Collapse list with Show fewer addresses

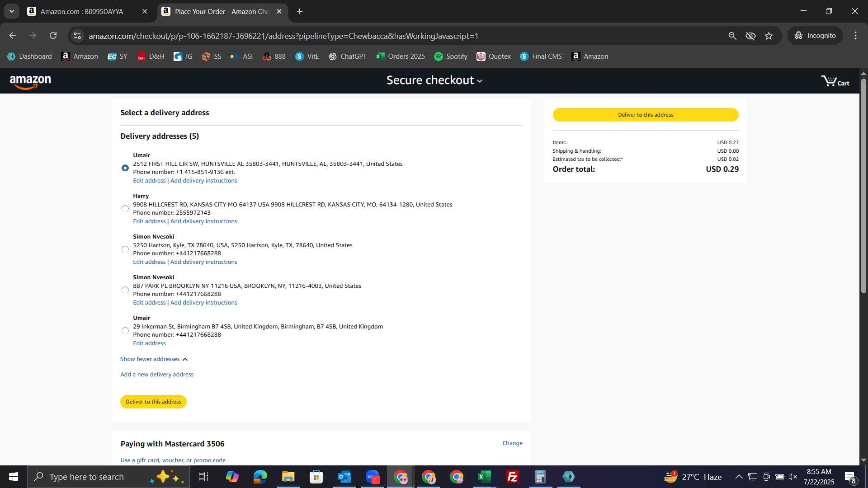pyautogui.click(x=154, y=359)
